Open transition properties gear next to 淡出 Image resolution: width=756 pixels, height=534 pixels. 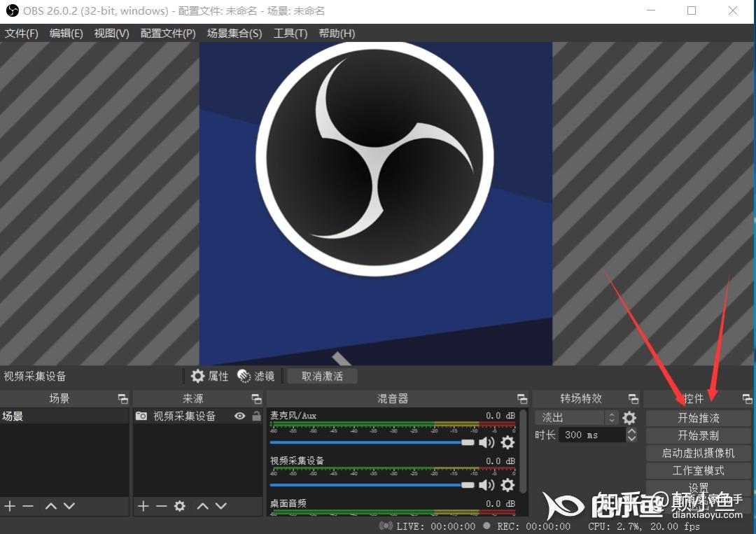point(629,417)
